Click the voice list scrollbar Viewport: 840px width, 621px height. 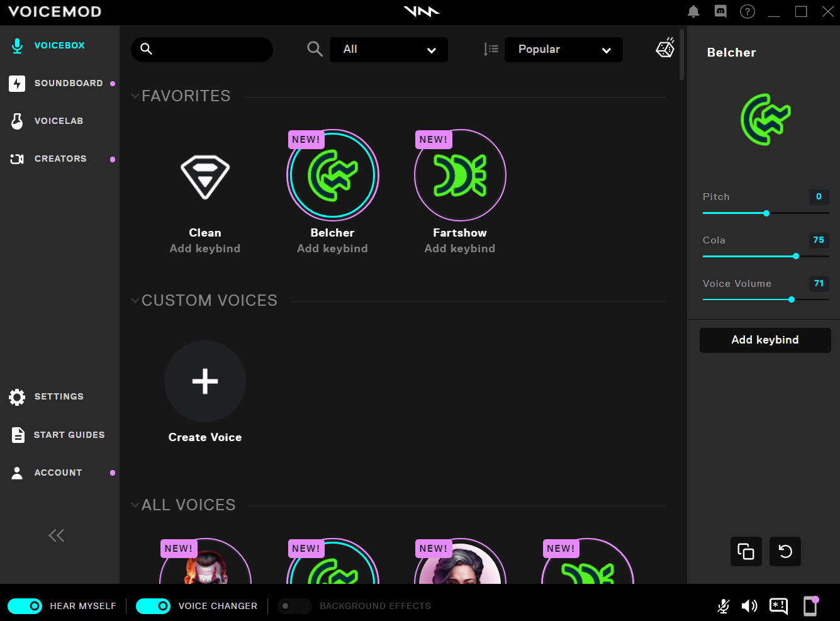[682, 54]
